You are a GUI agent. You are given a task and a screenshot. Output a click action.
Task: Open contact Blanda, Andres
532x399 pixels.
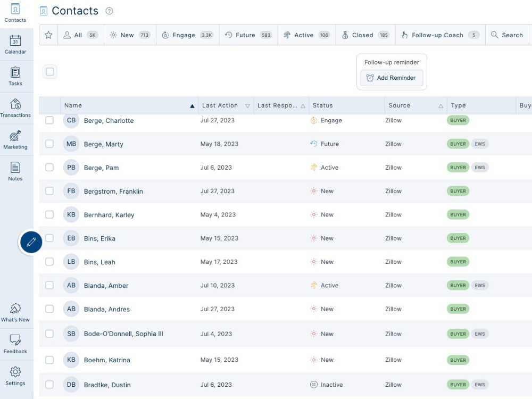pyautogui.click(x=107, y=310)
